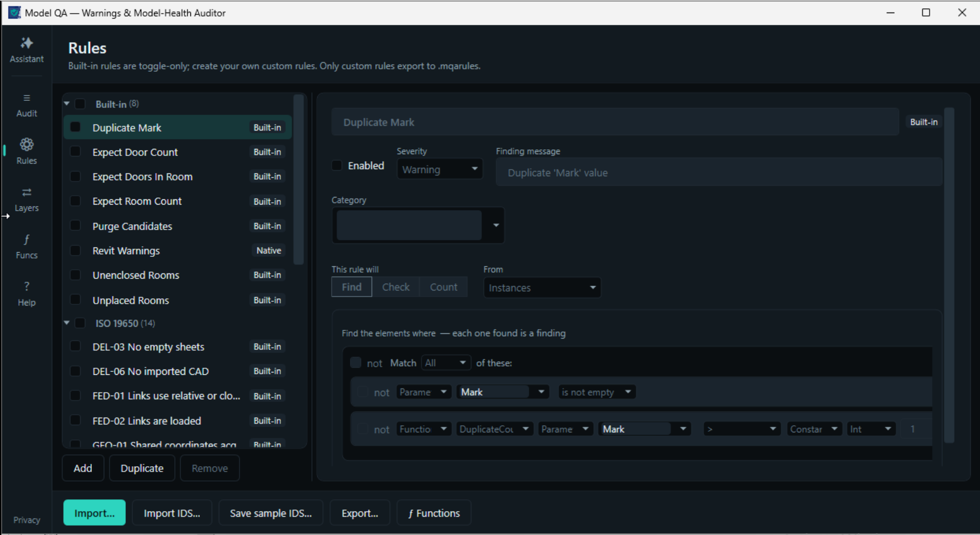Screen dimensions: 980x535
Task: Click the Import IDS... button
Action: click(x=172, y=513)
